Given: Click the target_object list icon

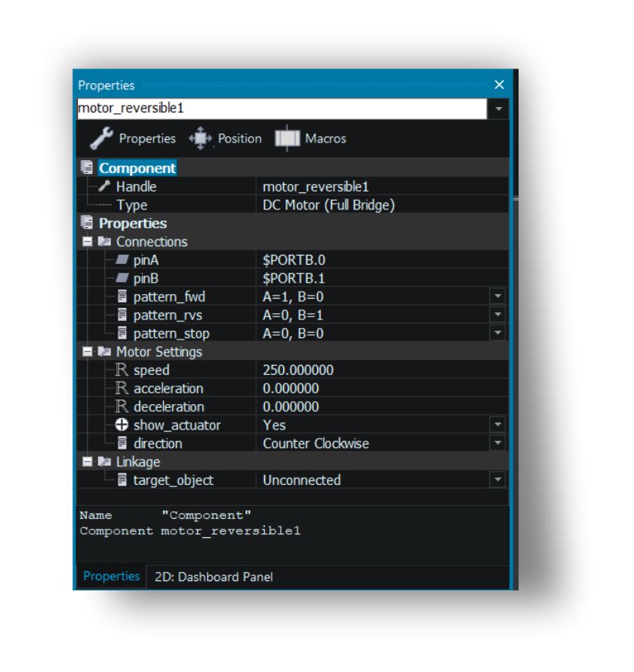Looking at the screenshot, I should (122, 480).
